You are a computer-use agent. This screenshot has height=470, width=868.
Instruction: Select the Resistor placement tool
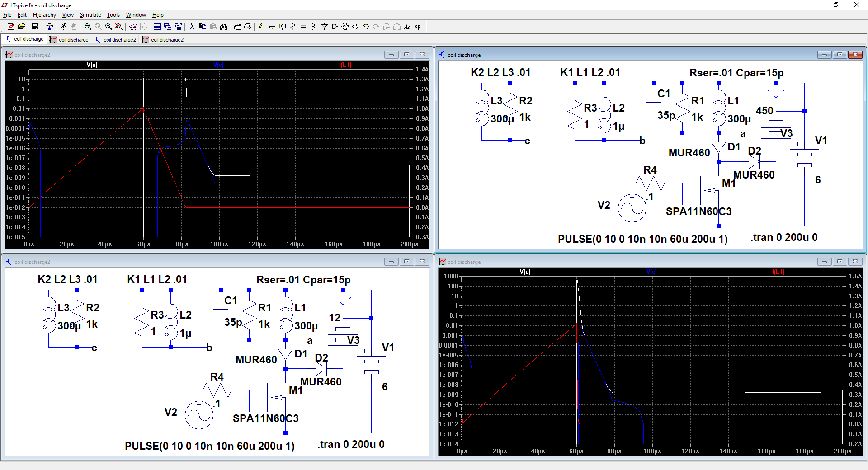tap(293, 27)
